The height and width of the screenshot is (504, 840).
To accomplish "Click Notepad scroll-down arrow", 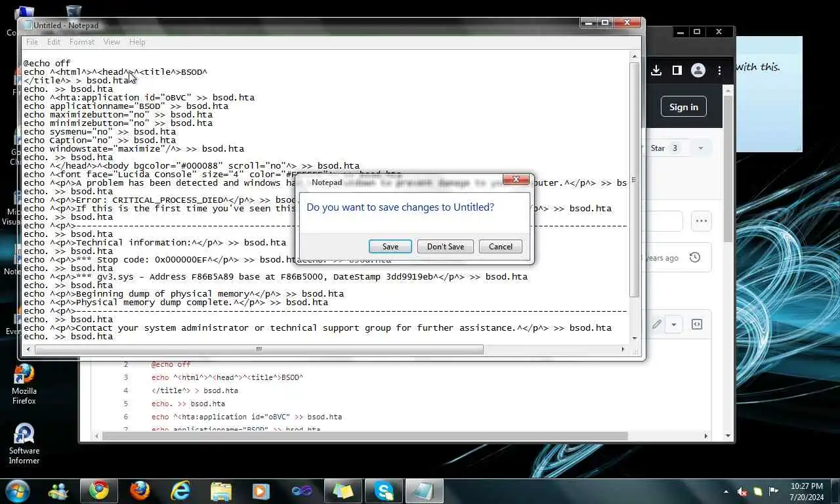I will [635, 339].
